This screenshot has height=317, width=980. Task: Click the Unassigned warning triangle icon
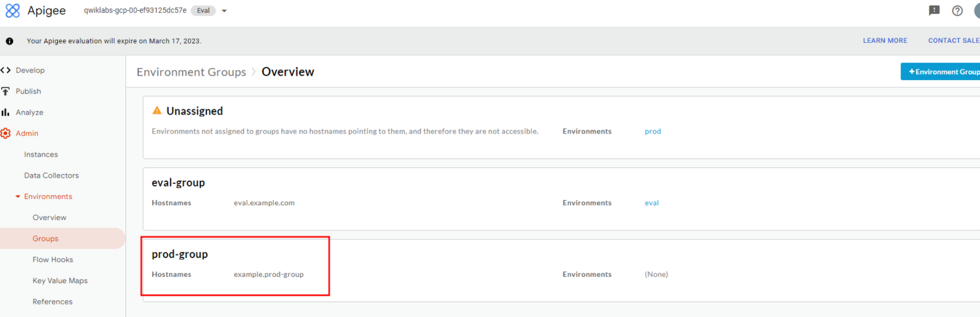coord(157,110)
